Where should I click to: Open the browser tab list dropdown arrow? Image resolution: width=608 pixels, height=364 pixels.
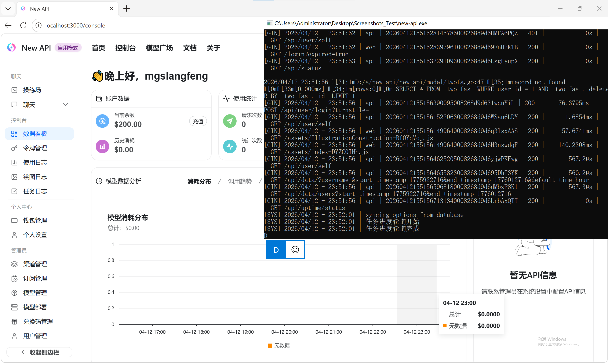(x=8, y=9)
